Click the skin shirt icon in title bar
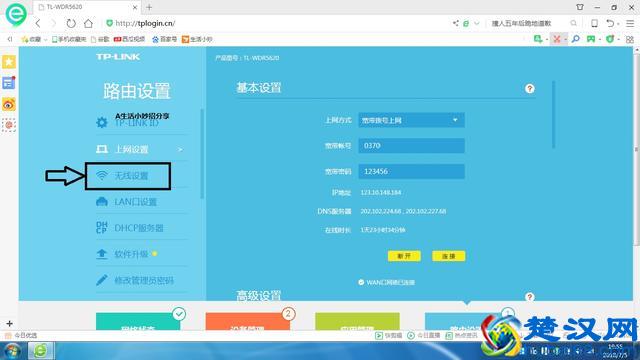 pyautogui.click(x=580, y=7)
